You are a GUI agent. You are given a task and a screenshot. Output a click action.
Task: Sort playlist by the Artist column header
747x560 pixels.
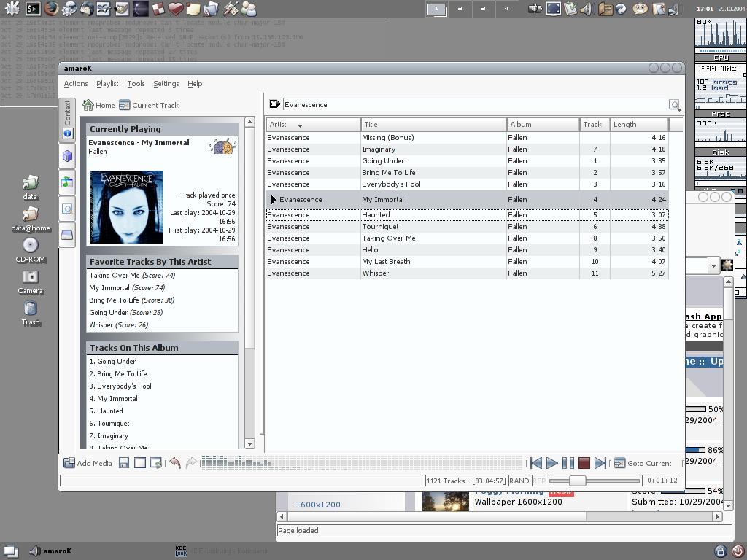point(313,124)
